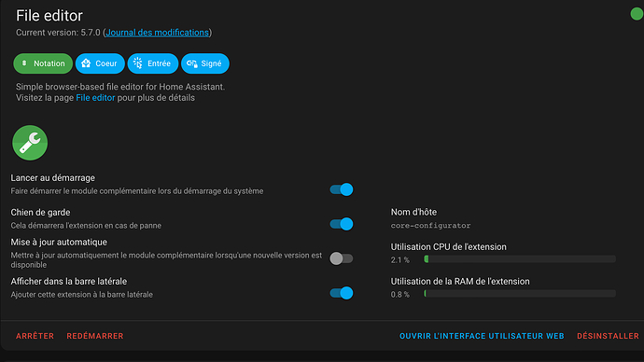This screenshot has width=644, height=362.
Task: Click the Nom d'hôte label
Action: point(413,212)
